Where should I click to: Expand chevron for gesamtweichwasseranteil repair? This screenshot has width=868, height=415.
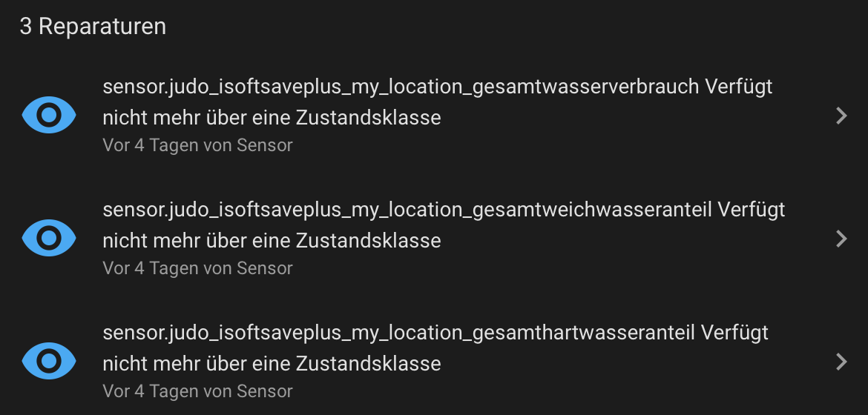click(x=841, y=238)
